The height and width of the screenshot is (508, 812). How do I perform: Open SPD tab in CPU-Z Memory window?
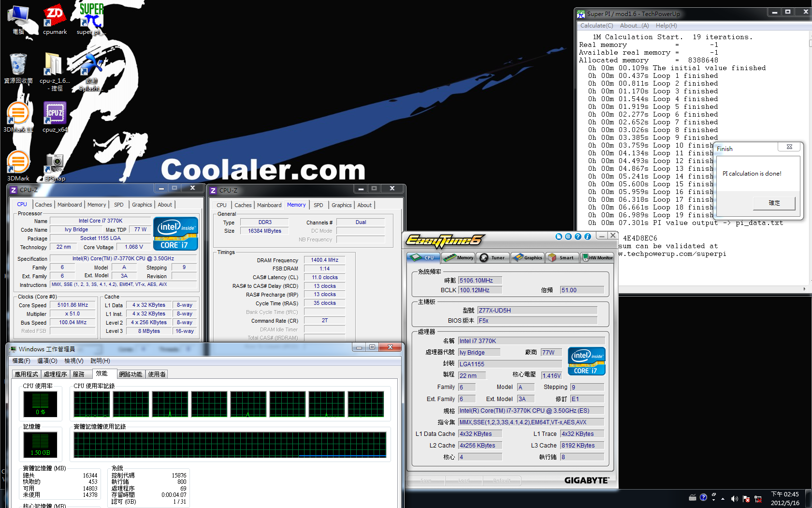coord(318,205)
